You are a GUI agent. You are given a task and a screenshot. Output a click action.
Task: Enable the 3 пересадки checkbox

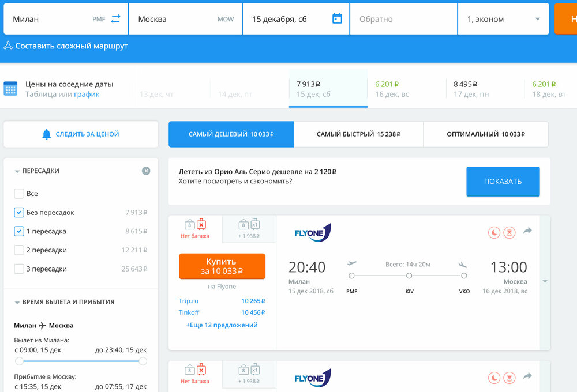pos(19,269)
